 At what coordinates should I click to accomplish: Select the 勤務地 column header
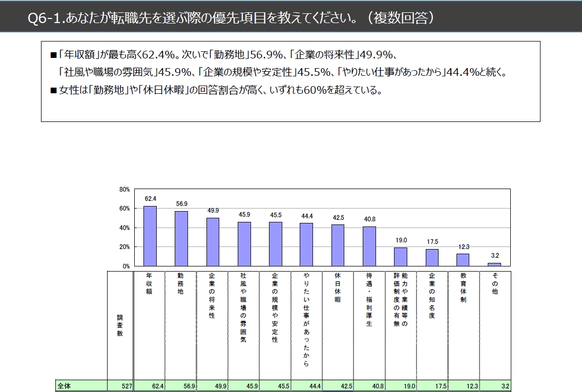180,325
